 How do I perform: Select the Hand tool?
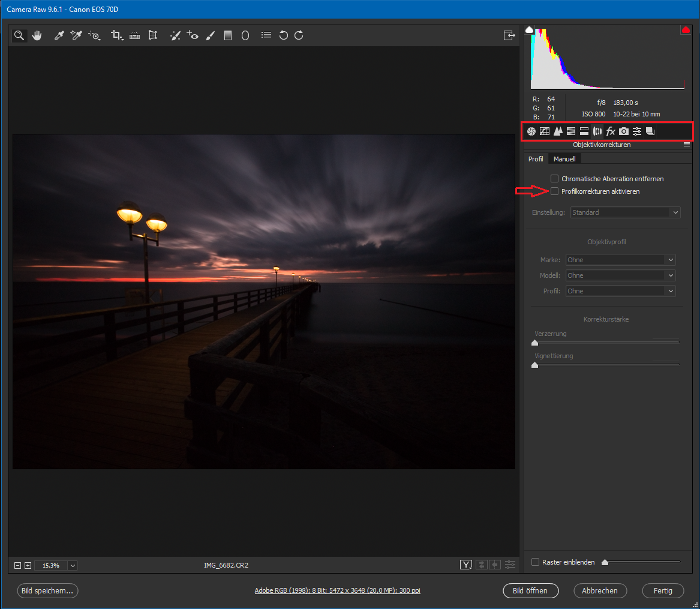(x=37, y=36)
